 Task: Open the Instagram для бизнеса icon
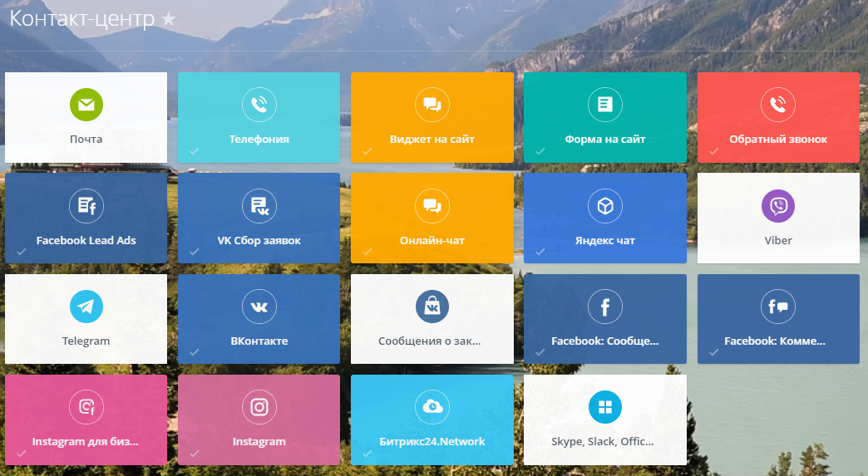tap(86, 407)
